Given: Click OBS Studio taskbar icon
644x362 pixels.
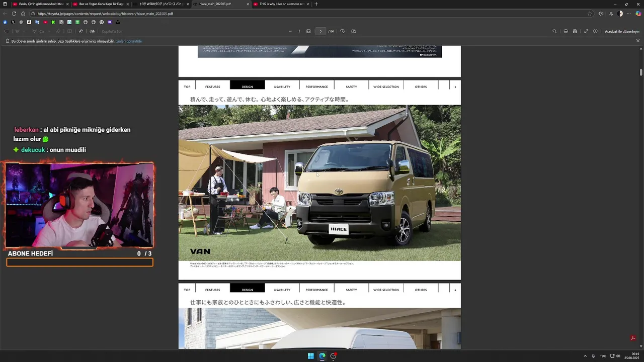Looking at the screenshot, I should (x=333, y=356).
